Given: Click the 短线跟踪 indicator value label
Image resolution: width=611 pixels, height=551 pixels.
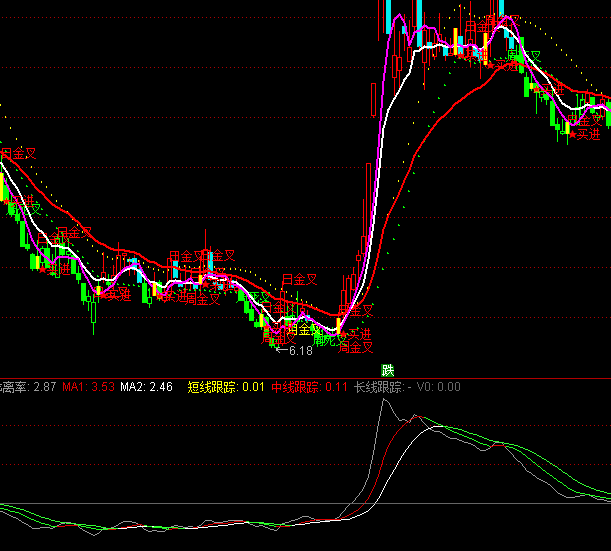Looking at the screenshot, I should tap(213, 387).
